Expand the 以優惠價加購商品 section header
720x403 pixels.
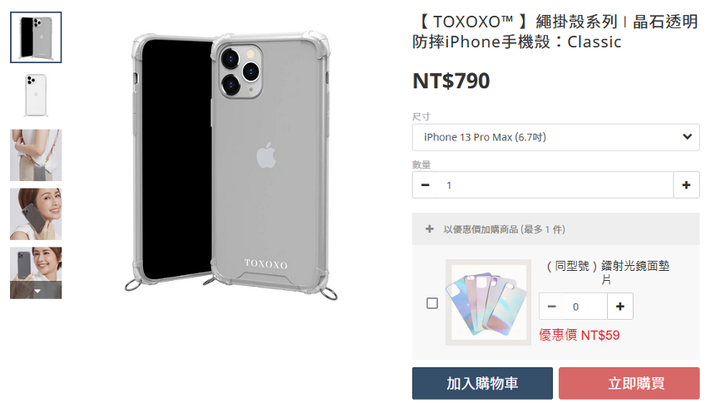point(556,229)
